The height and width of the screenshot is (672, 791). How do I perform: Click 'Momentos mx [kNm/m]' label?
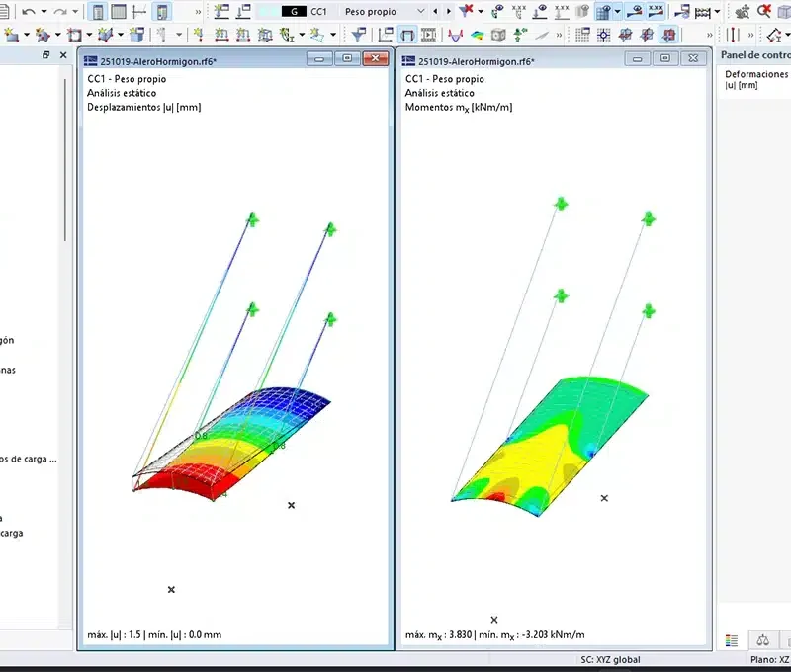pos(459,108)
